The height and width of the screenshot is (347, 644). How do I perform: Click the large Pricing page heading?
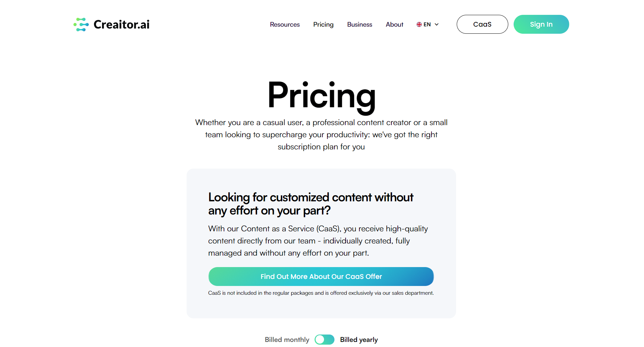[321, 96]
